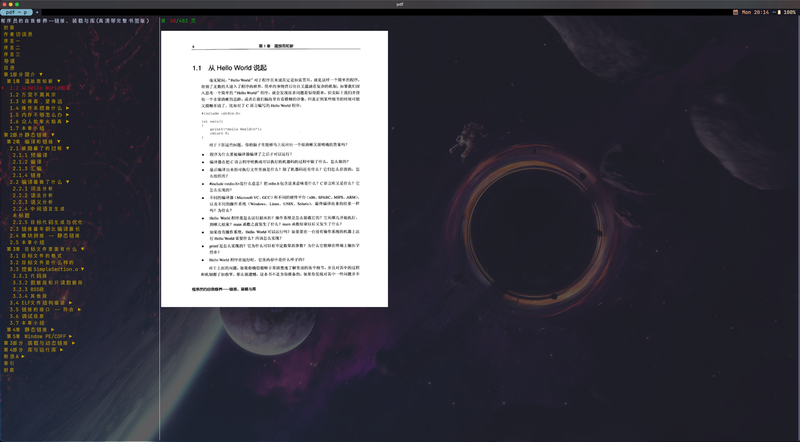800x442 pixels.
Task: Expand the 第4章 静态链接 arrow
Action: [x=53, y=330]
